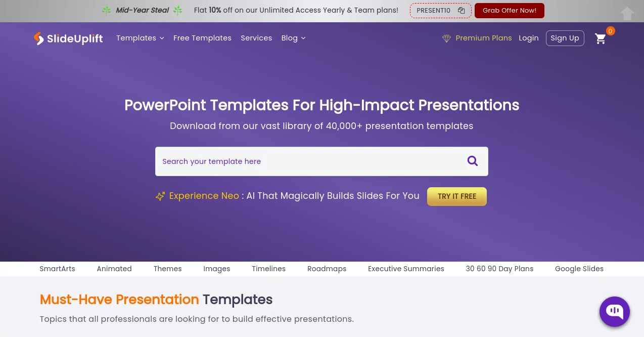Click the diamond icon beside Premium Plans

click(446, 38)
